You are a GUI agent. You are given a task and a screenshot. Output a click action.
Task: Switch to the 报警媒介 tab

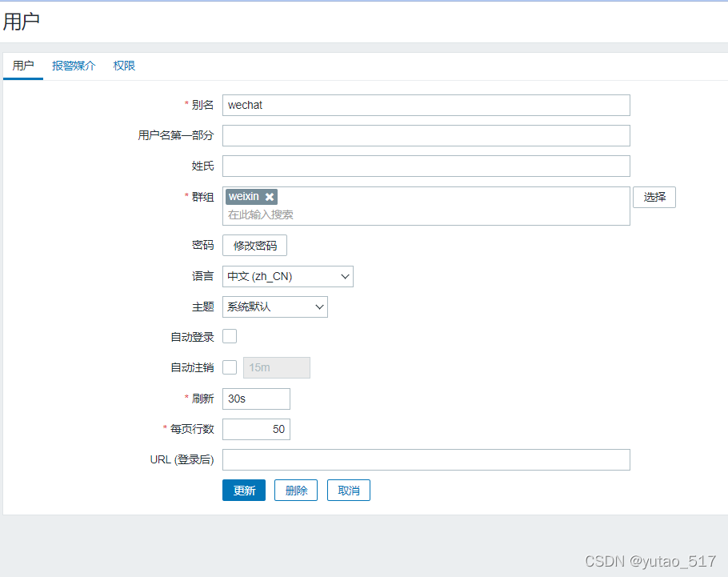[x=74, y=66]
